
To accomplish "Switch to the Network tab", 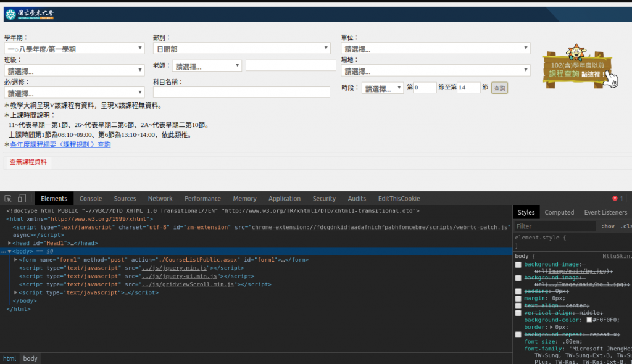I will pos(160,198).
